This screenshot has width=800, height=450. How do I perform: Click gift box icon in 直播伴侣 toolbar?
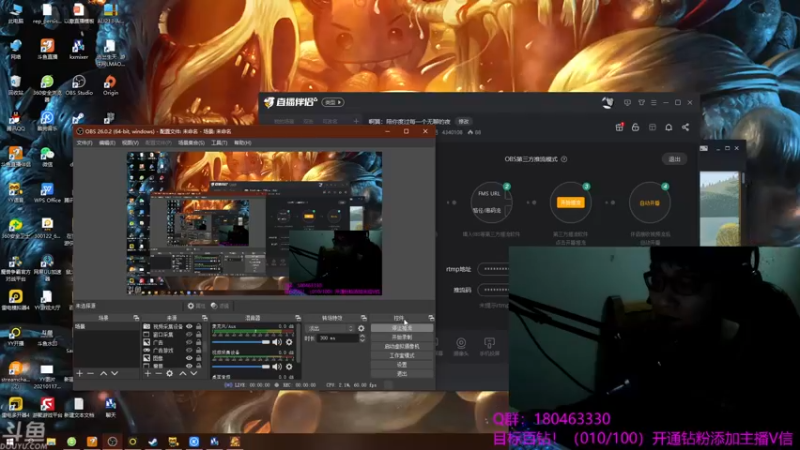619,127
